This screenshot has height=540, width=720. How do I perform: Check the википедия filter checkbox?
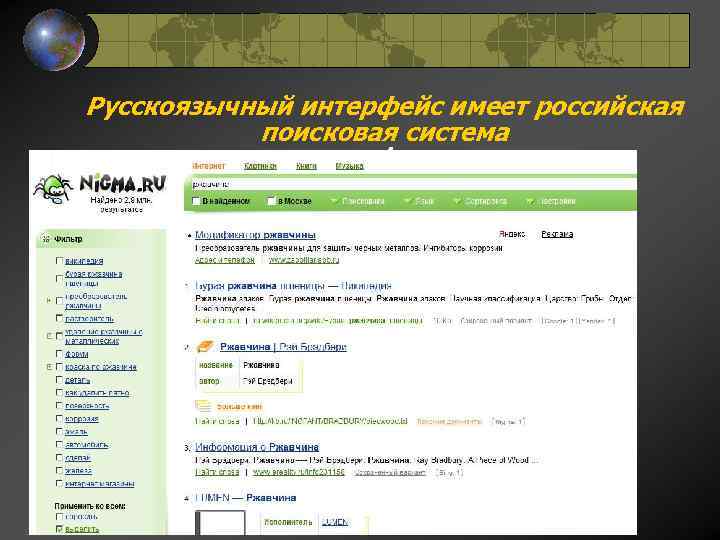click(59, 261)
